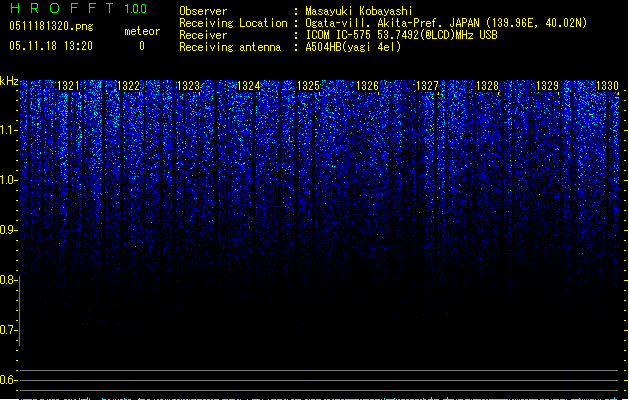Click the 1329 time marker
Screen dimensions: 629x400
(x=548, y=86)
